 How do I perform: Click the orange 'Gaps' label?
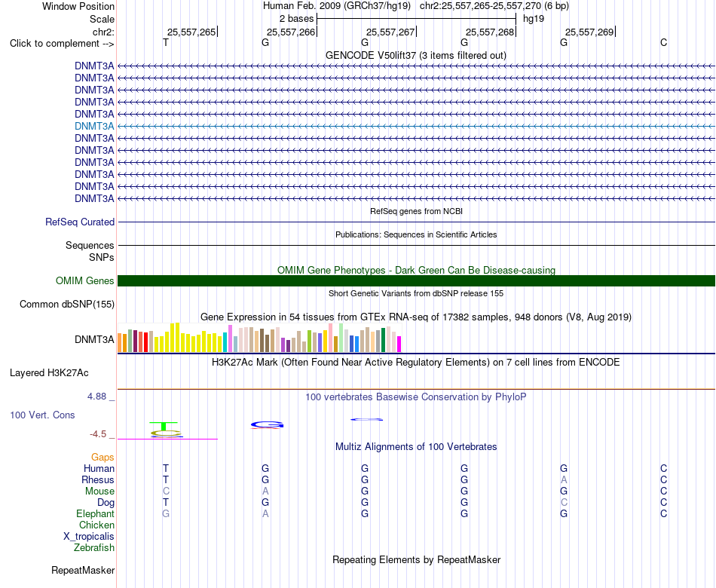[103, 457]
